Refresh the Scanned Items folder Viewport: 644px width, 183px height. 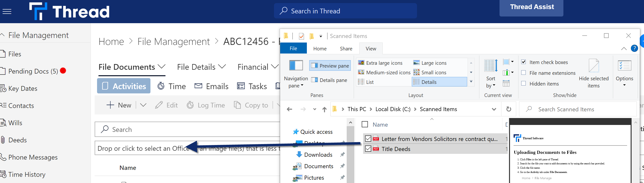click(x=509, y=109)
